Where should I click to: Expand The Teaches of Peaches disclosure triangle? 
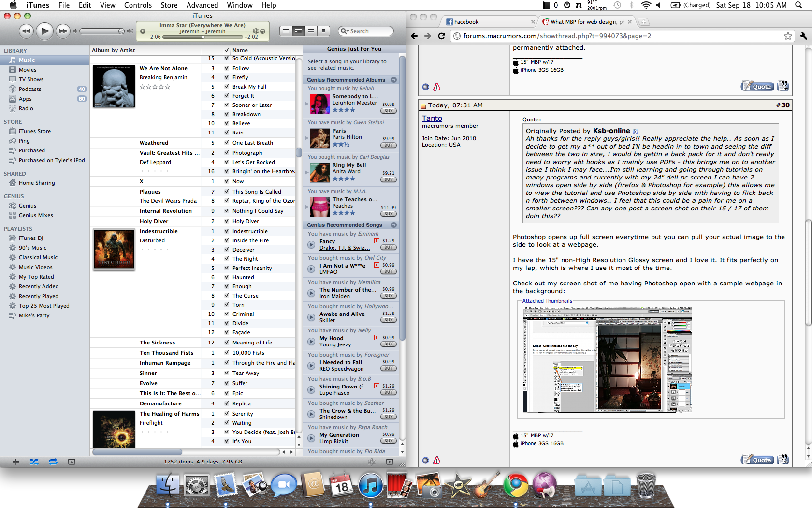click(306, 207)
